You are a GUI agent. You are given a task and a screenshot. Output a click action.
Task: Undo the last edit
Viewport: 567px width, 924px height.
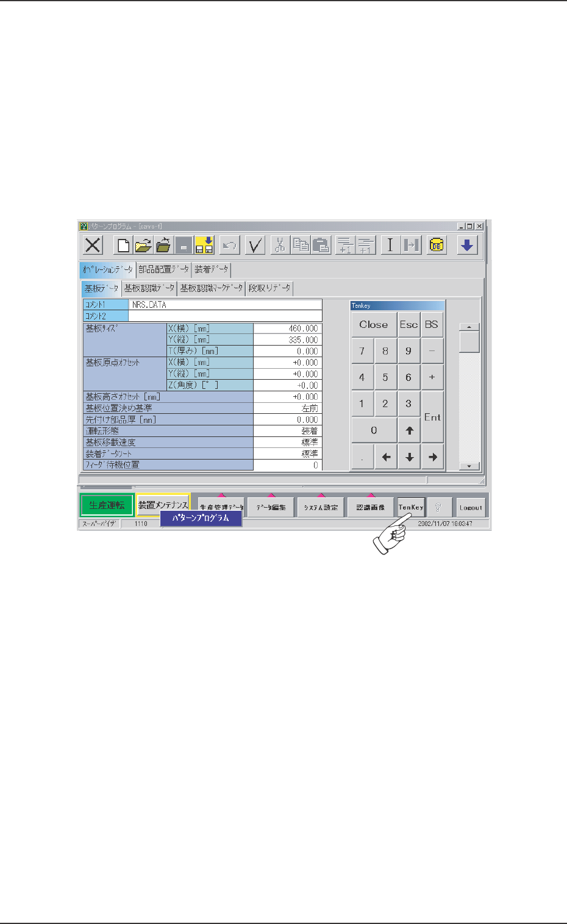click(229, 246)
